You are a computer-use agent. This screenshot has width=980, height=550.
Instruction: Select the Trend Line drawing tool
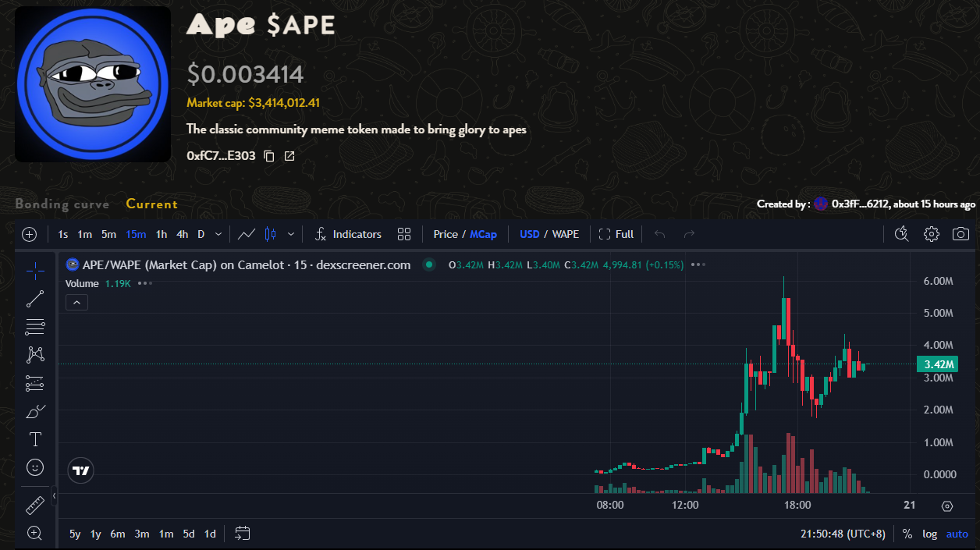[35, 299]
